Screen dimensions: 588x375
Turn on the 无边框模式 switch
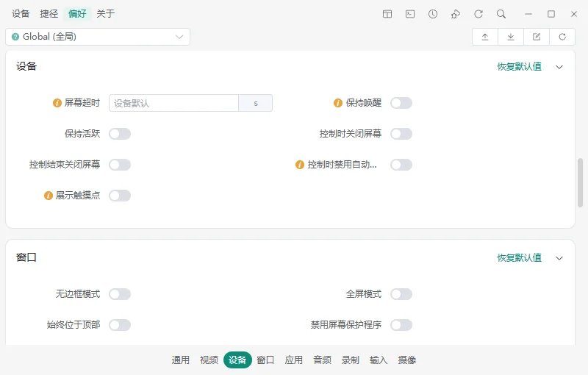point(120,294)
